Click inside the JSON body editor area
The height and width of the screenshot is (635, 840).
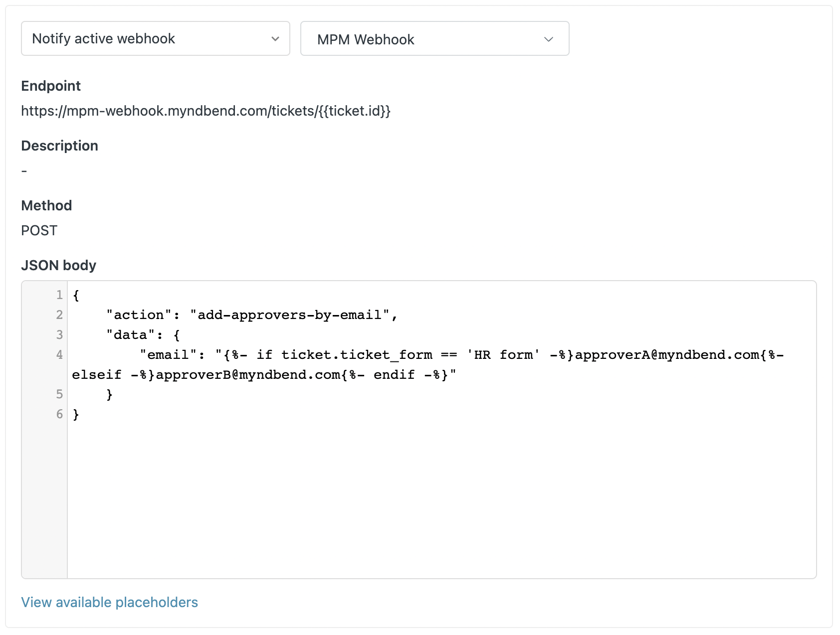pos(441,429)
